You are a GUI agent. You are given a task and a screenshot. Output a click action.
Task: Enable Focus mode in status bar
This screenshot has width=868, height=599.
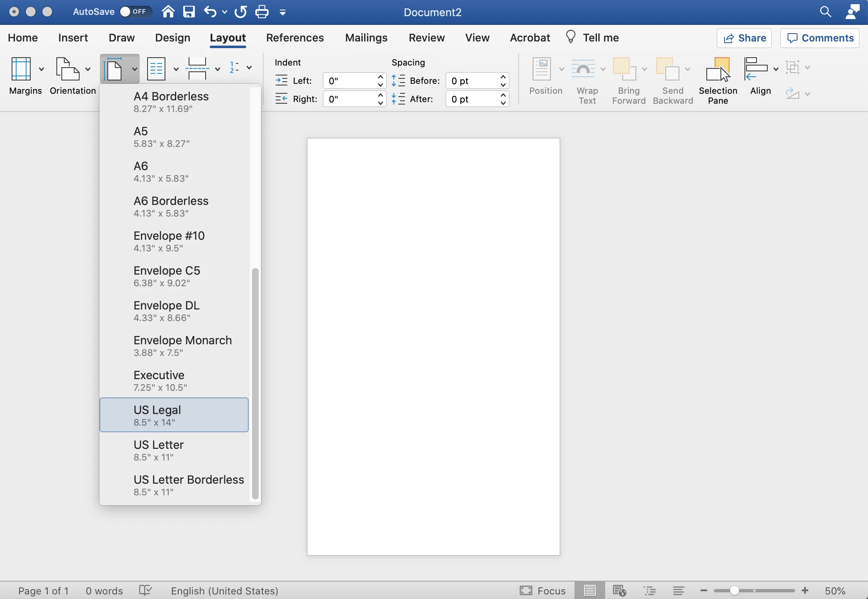click(543, 590)
